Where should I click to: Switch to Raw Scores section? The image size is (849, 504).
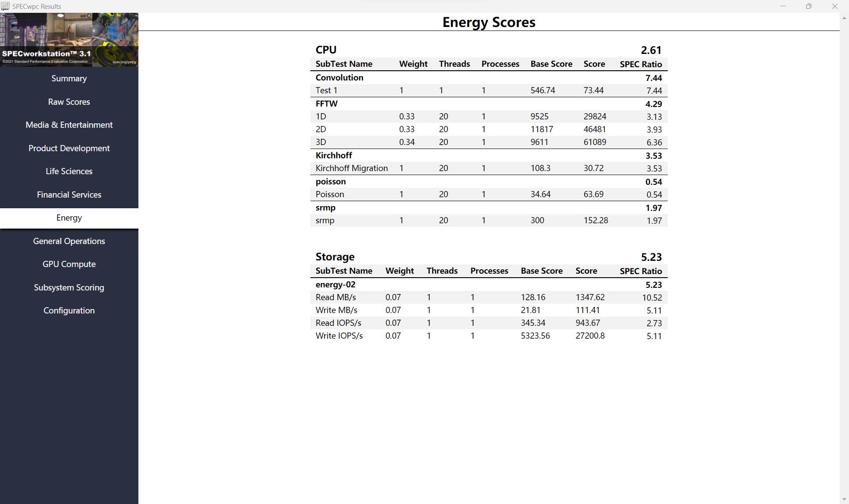point(69,102)
